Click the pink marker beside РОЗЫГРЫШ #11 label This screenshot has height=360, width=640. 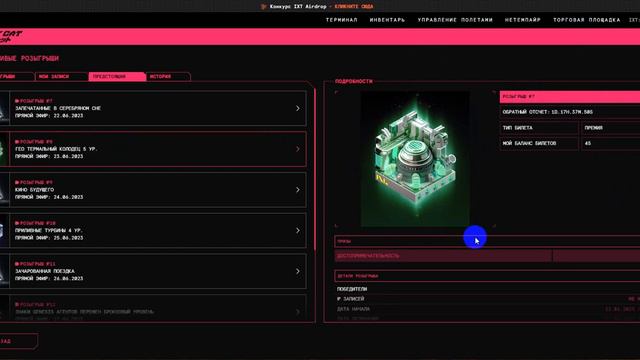17,264
